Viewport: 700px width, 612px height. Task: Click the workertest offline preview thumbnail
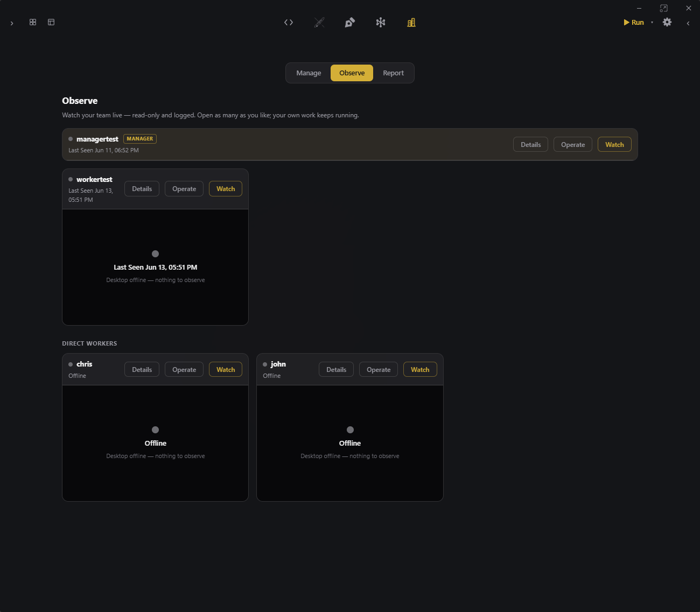tap(155, 267)
